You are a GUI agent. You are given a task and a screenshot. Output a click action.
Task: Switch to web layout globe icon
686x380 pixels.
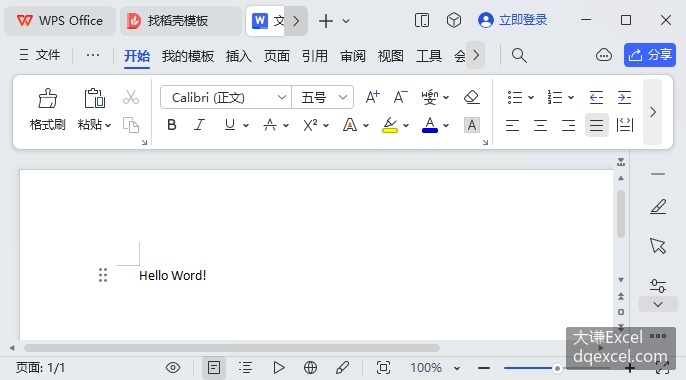[310, 368]
